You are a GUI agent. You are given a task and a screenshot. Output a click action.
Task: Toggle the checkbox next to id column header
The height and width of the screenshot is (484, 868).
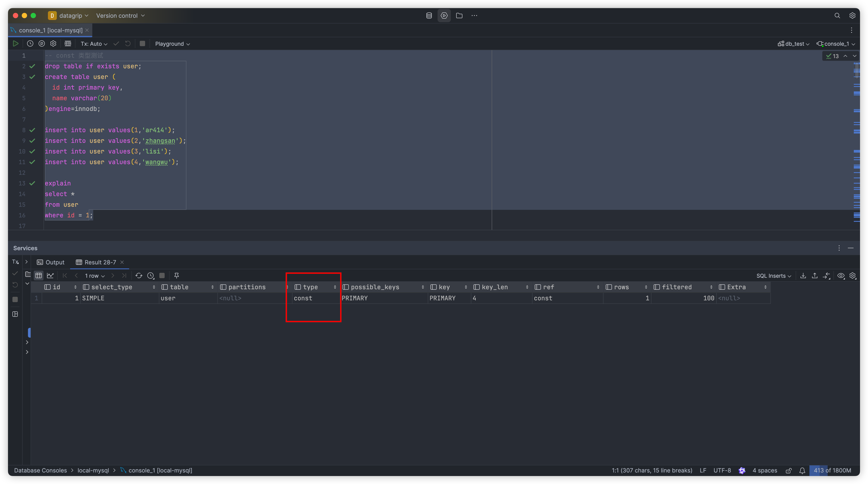(x=47, y=287)
